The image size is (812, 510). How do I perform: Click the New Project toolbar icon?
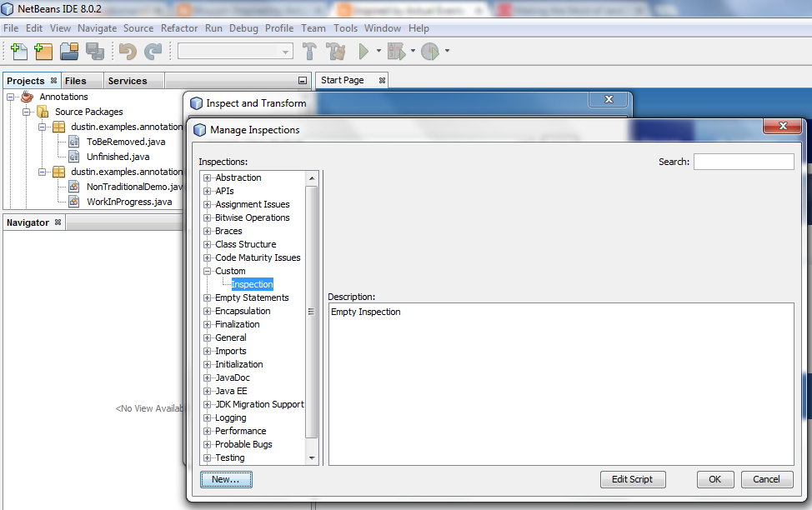(x=43, y=52)
